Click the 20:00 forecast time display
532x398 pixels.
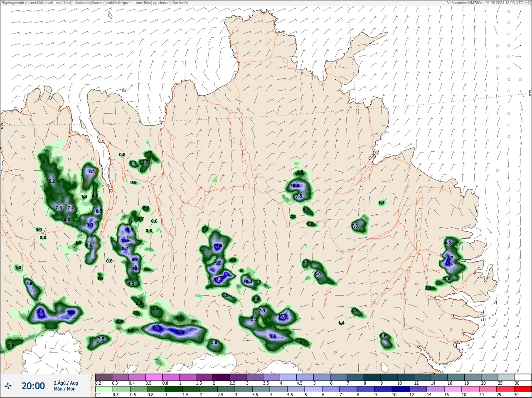[33, 386]
